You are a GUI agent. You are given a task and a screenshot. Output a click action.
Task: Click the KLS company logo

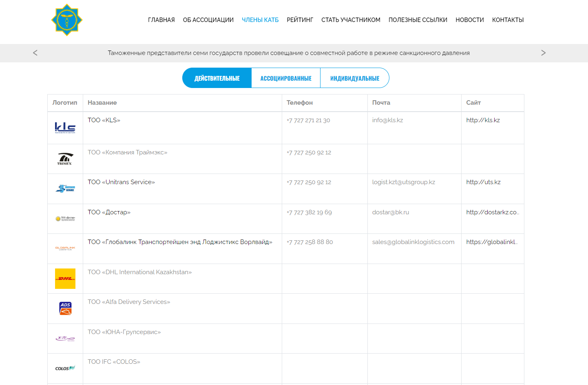[x=65, y=128]
